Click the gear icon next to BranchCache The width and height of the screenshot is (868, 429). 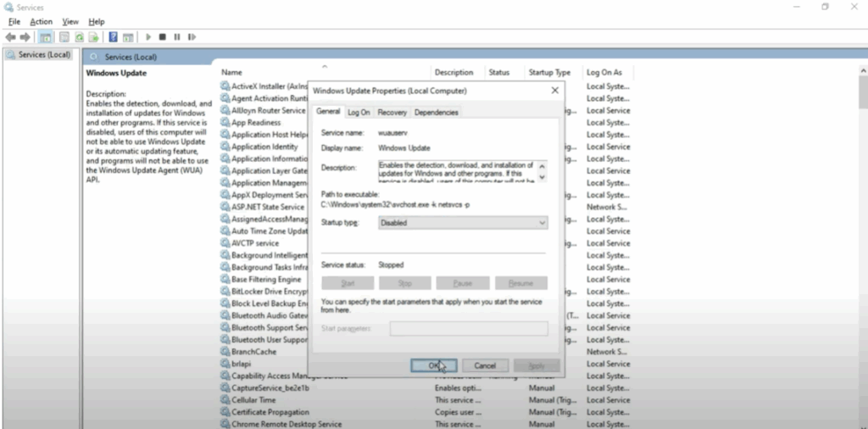pos(225,352)
